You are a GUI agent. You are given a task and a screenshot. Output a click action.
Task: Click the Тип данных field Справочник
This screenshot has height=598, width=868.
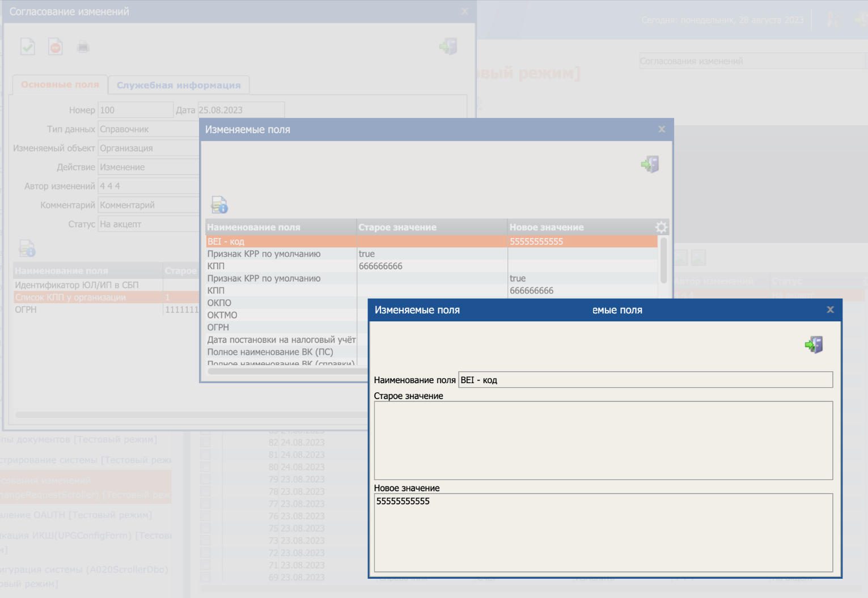(x=149, y=129)
